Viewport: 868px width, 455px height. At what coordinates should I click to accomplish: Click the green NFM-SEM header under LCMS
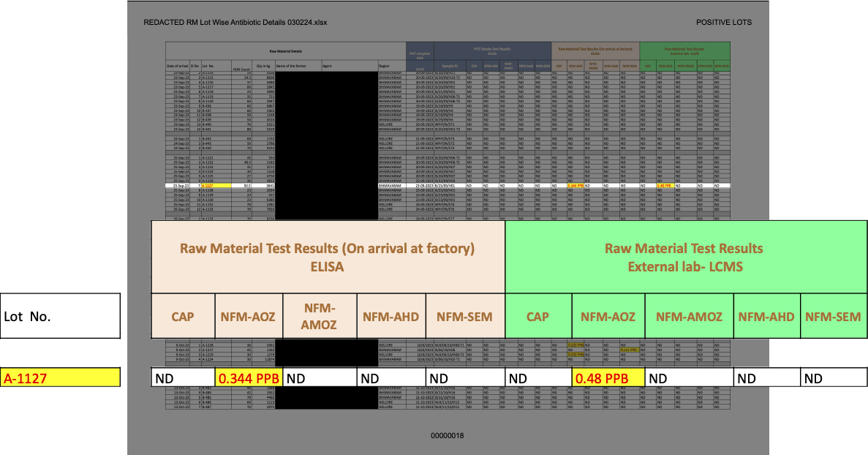[x=834, y=317]
